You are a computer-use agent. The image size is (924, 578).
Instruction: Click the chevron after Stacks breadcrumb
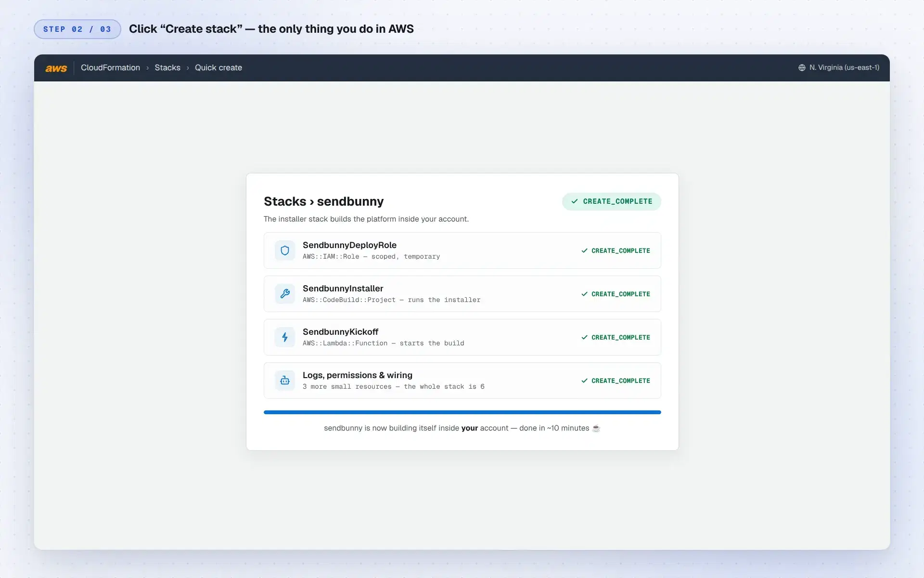tap(188, 68)
